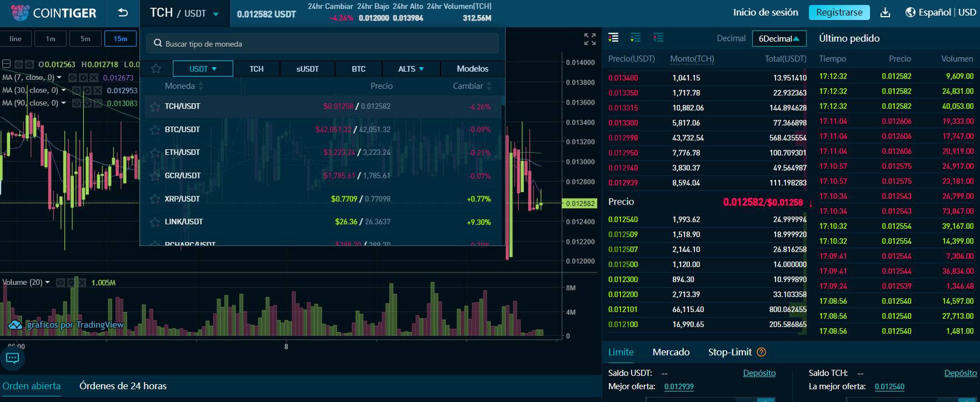Screen dimensions: 980x402
Task: Collapse the chart legend box icon
Action: (x=7, y=64)
